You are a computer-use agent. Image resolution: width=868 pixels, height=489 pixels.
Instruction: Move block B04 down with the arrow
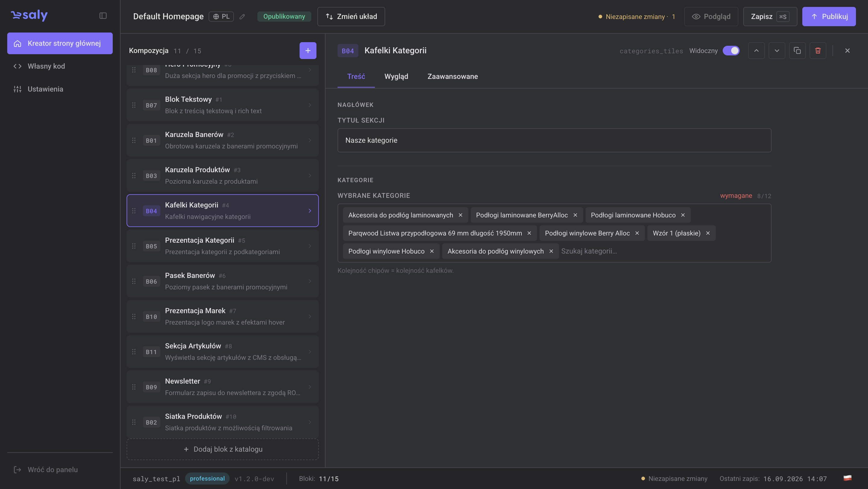coord(777,51)
